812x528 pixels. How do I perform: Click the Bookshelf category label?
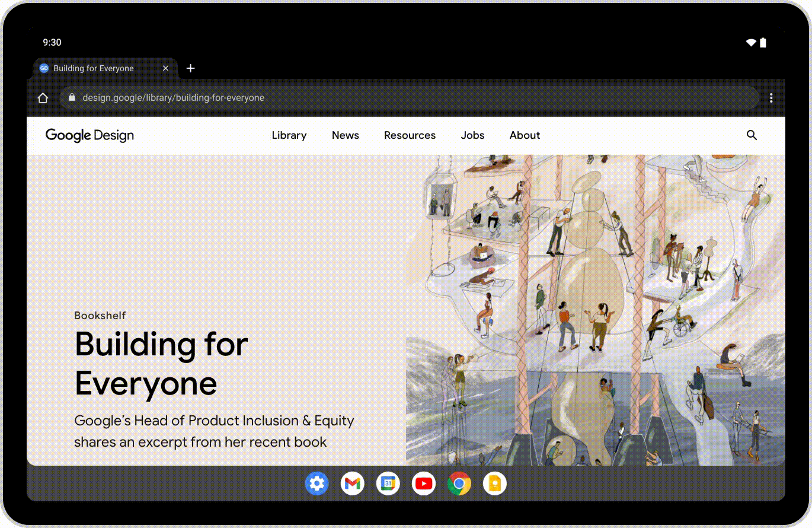100,316
